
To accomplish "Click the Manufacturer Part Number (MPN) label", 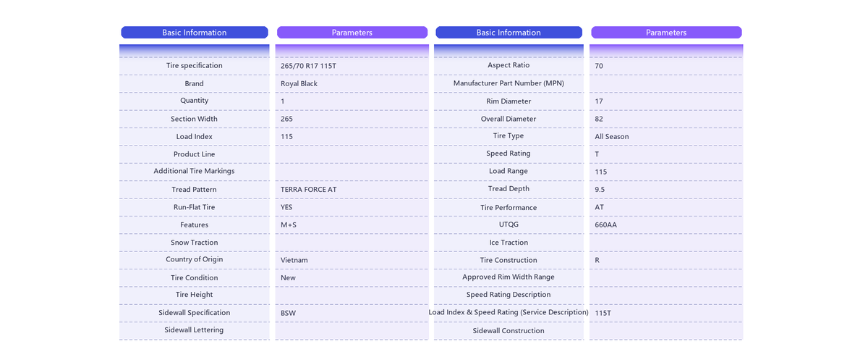I will click(509, 83).
